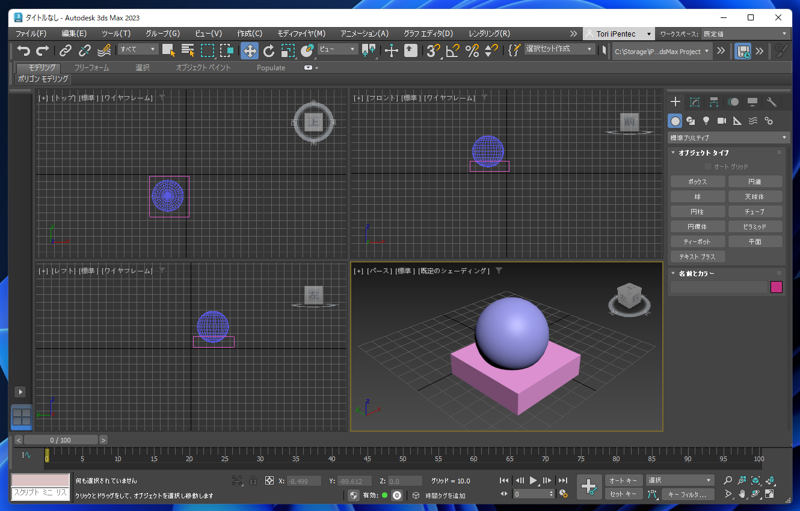Toggle the 3D Snaps button
This screenshot has height=511, width=800.
pyautogui.click(x=433, y=50)
